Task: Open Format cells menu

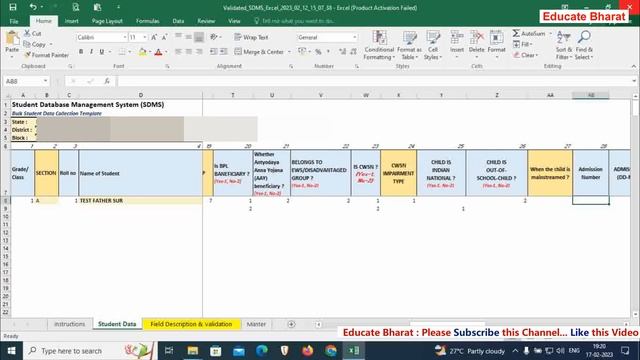Action: (x=496, y=45)
